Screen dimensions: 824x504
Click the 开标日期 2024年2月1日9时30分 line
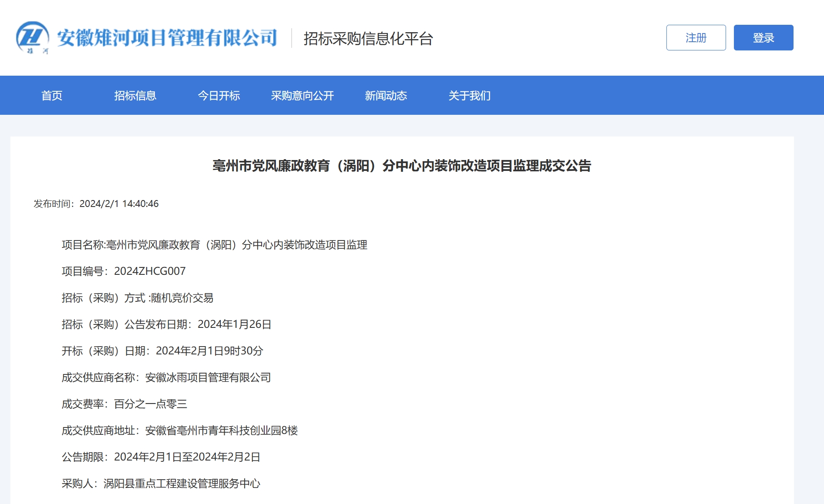pos(163,351)
